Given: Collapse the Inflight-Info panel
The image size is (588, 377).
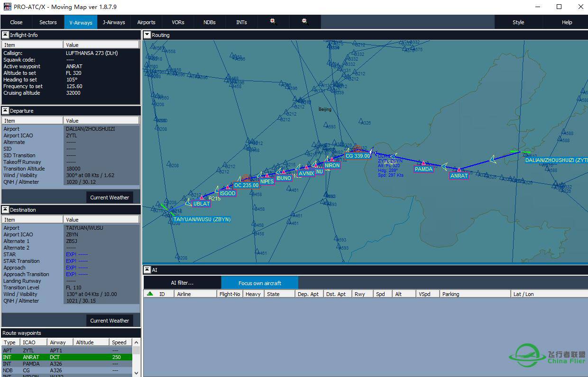Looking at the screenshot, I should click(5, 35).
